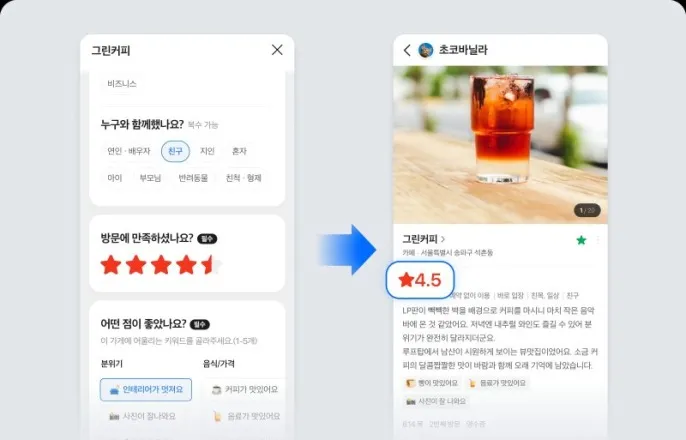Click the 빵이 맛있어요 review tag
This screenshot has width=686, height=440.
click(x=432, y=383)
